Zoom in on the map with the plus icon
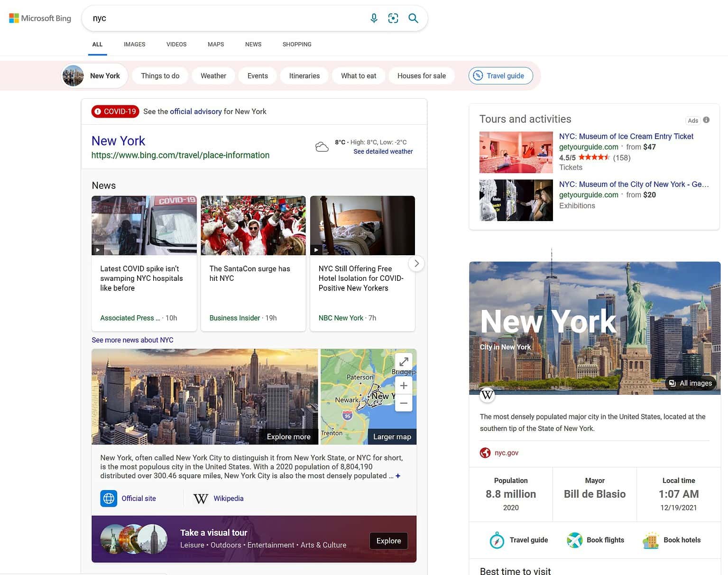Viewport: 728px width, 575px height. pos(404,385)
